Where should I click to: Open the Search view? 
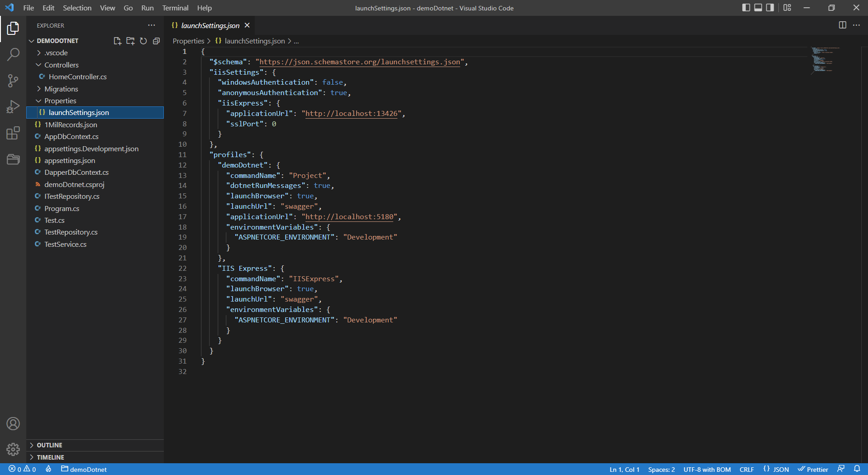coord(13,54)
